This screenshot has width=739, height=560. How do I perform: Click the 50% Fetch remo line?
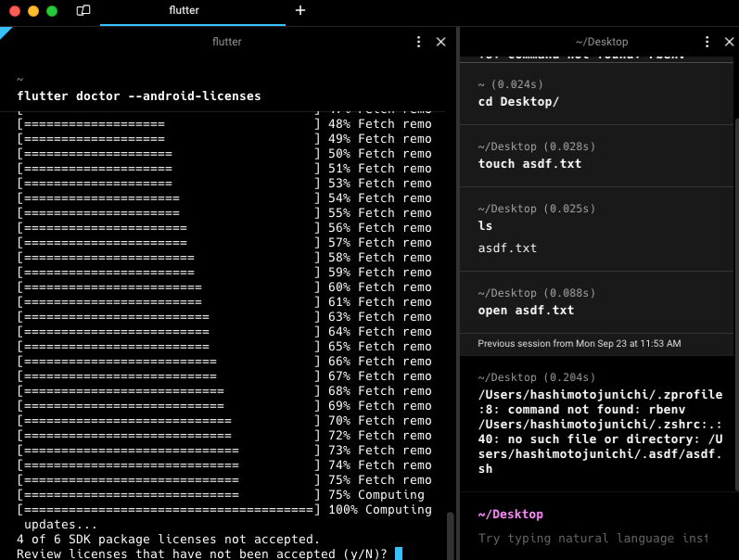[x=224, y=154]
